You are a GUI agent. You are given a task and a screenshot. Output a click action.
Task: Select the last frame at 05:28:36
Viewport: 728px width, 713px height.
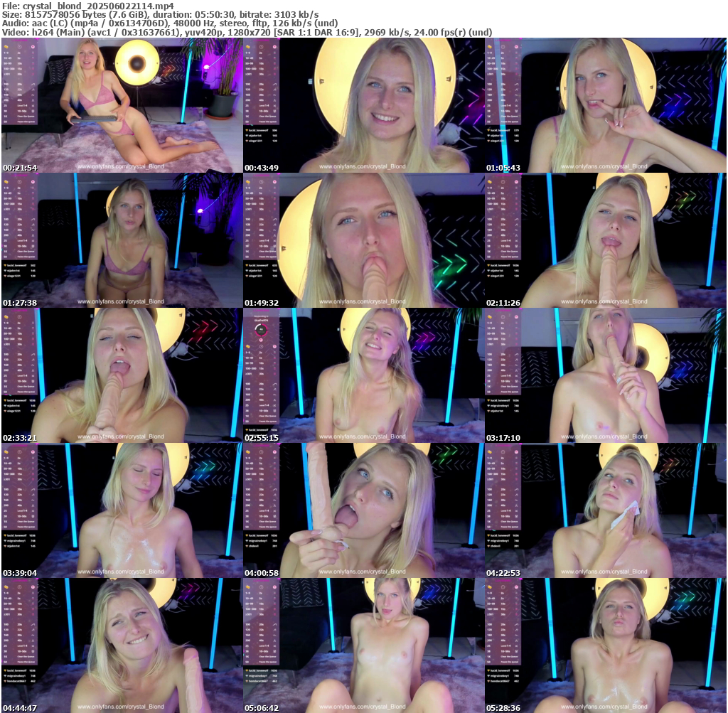click(605, 645)
